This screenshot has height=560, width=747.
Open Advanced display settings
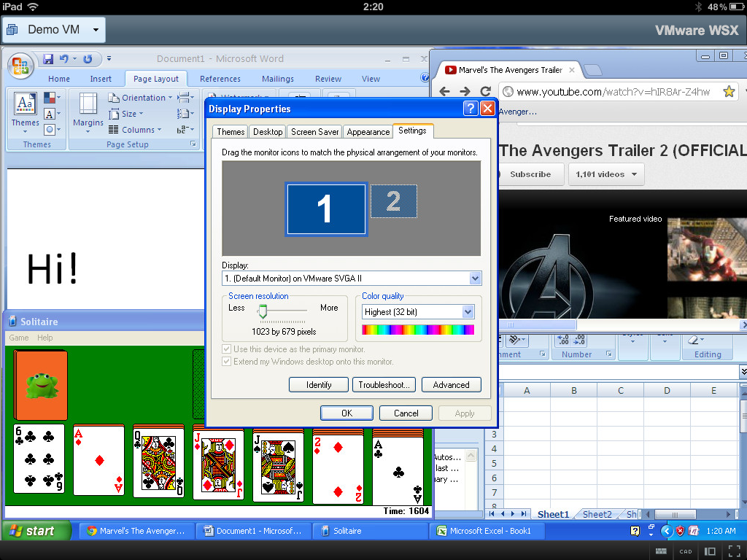tap(451, 385)
